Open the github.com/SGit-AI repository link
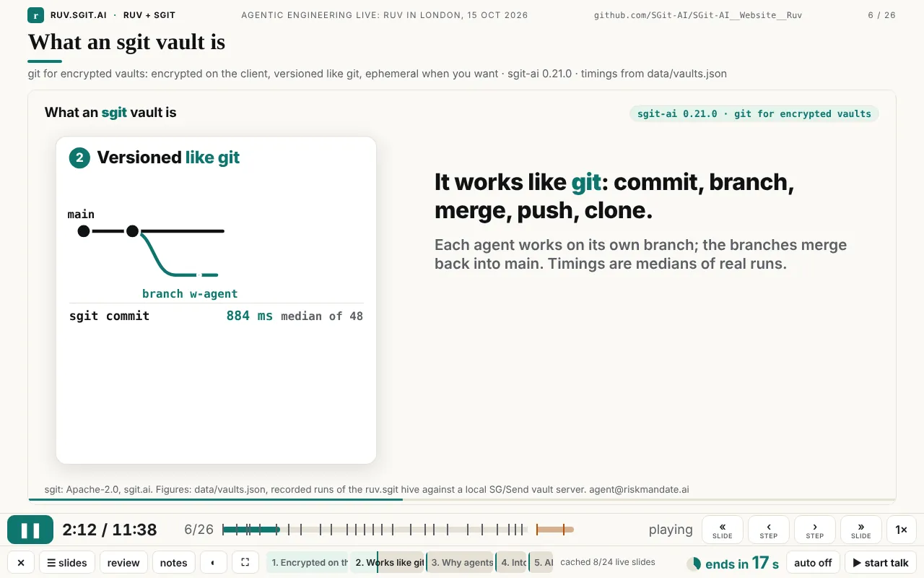924x578 pixels. click(698, 15)
